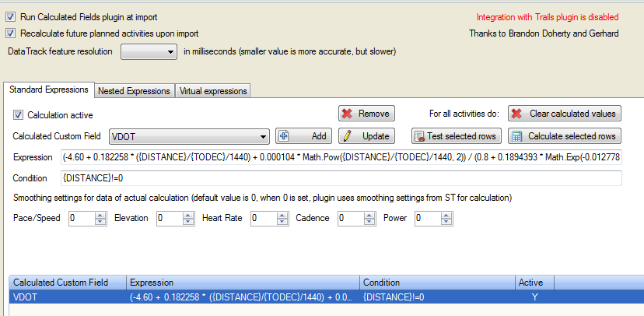Increase the Pace/Speed smoothing value
The height and width of the screenshot is (316, 644).
(100, 215)
